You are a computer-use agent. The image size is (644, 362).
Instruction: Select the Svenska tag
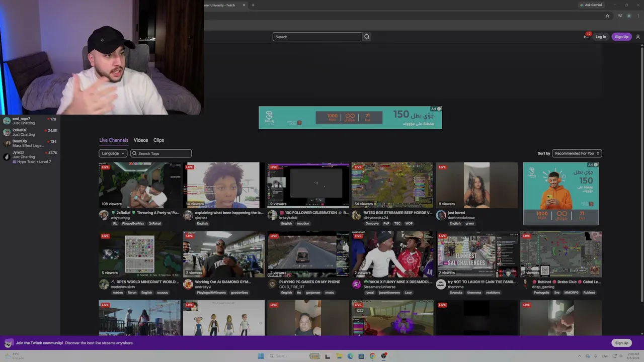tap(456, 293)
